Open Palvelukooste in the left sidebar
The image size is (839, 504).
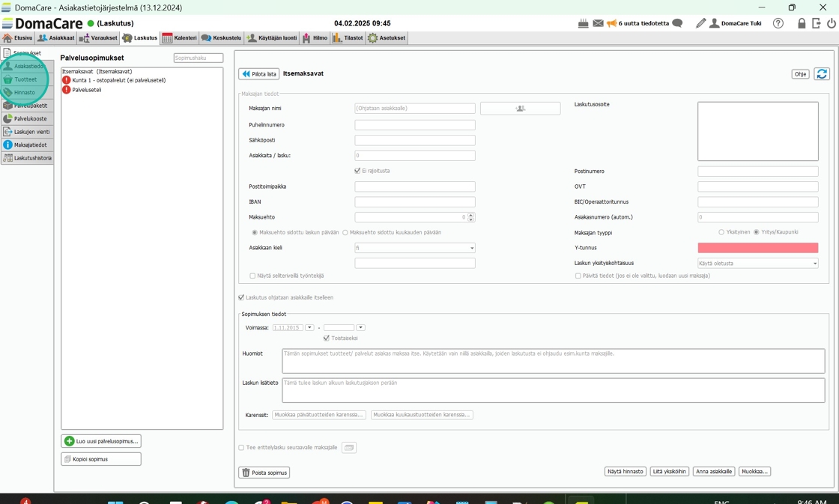[27, 119]
